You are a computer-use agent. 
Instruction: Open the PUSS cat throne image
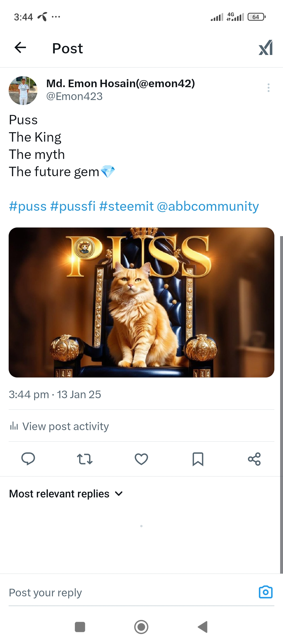pyautogui.click(x=141, y=302)
